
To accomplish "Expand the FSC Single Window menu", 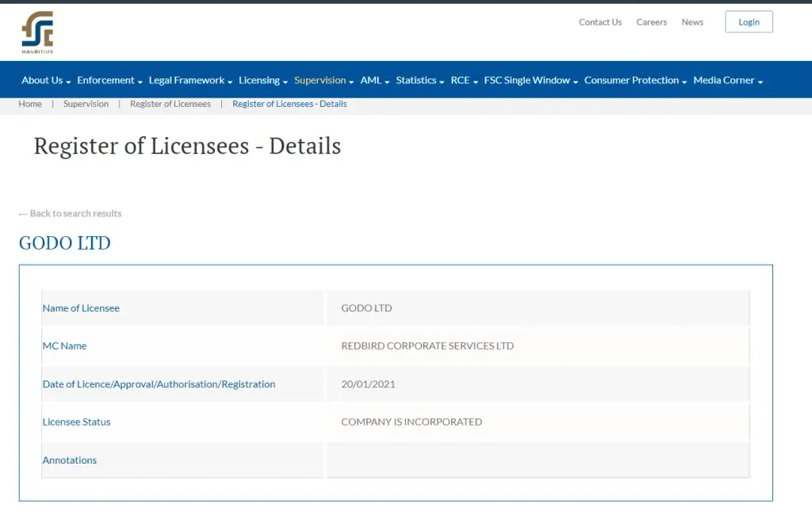I will 530,80.
